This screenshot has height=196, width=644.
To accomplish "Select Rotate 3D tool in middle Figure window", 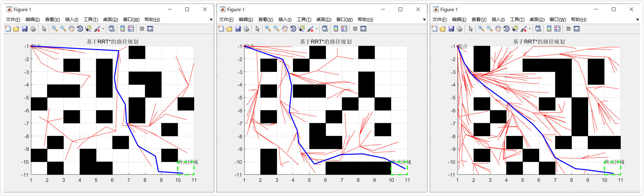I will (293, 29).
